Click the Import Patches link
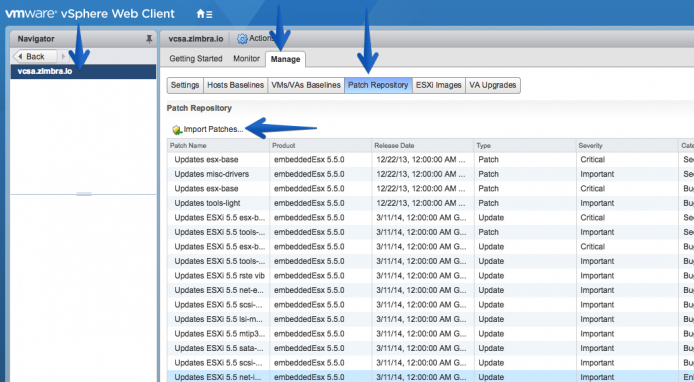The width and height of the screenshot is (694, 382). click(213, 129)
